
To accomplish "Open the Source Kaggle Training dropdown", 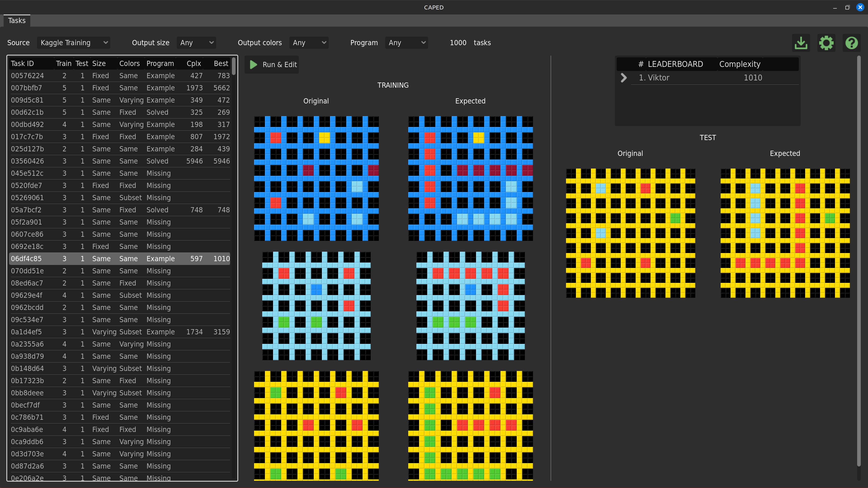I will [73, 43].
